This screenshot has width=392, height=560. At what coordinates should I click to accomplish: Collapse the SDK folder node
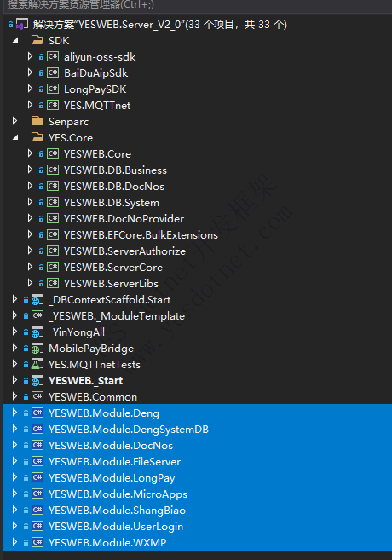[15, 40]
